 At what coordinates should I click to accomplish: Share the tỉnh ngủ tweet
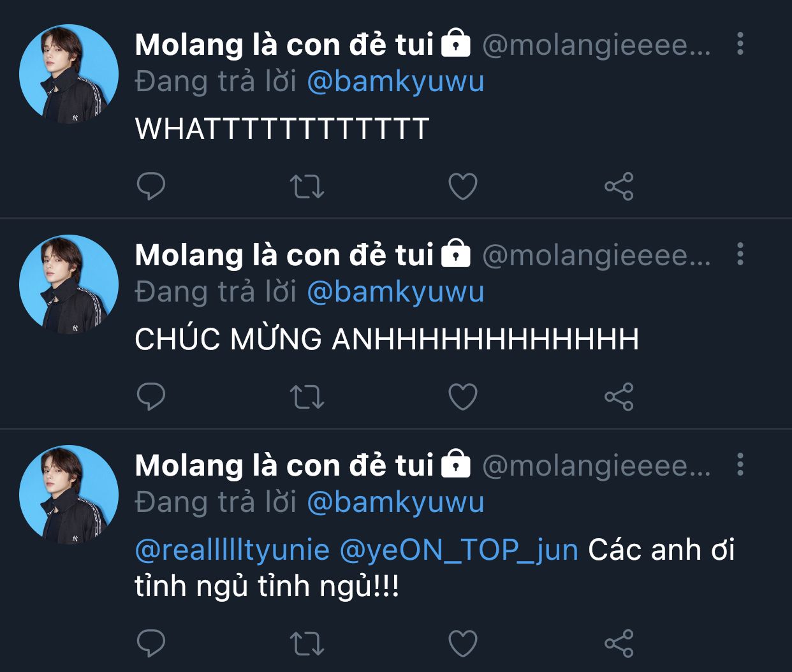(619, 643)
